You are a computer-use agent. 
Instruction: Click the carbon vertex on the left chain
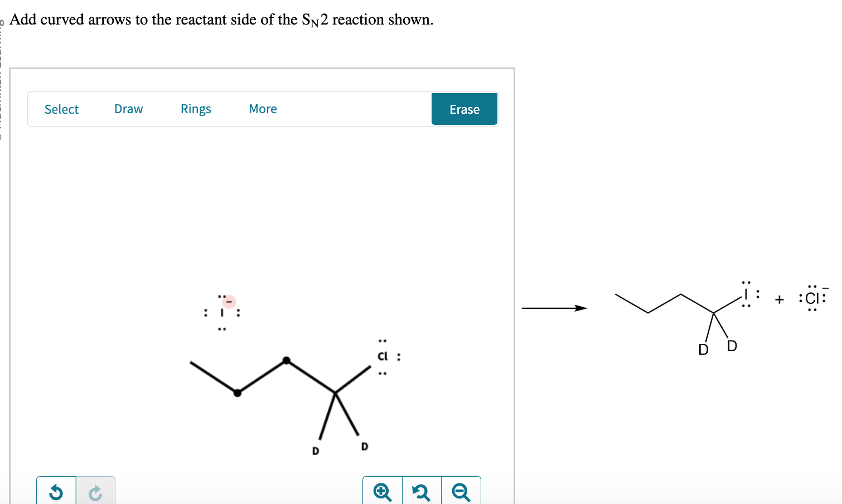tap(237, 393)
